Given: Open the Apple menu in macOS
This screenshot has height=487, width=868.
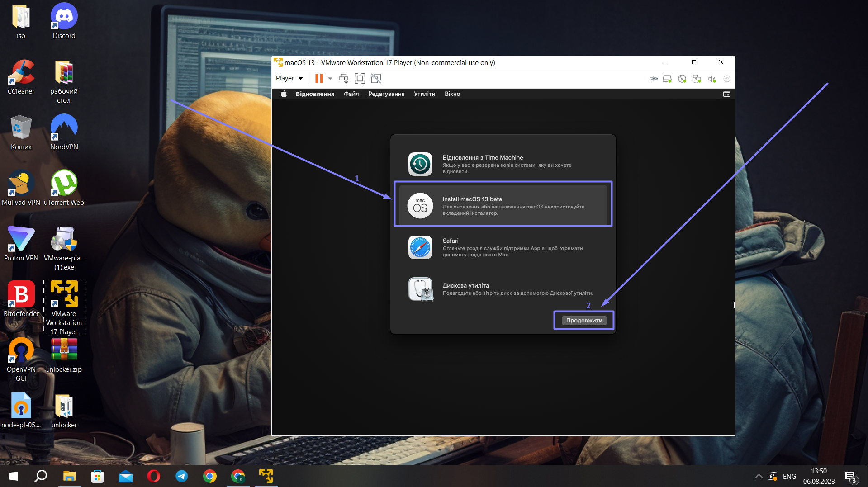Looking at the screenshot, I should [284, 94].
